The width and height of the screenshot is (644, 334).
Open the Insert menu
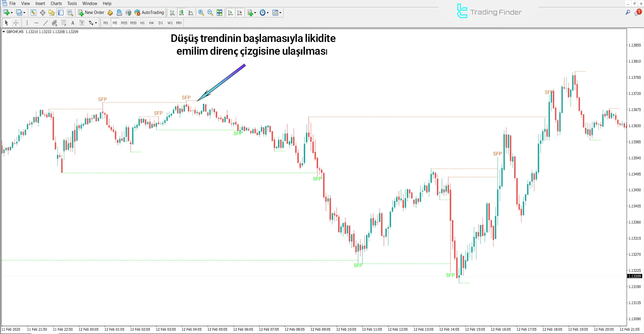click(40, 3)
